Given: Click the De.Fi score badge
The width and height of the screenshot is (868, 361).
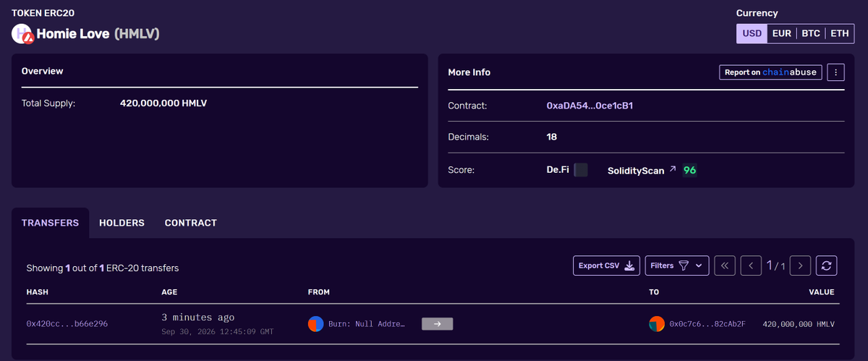Looking at the screenshot, I should (x=581, y=170).
